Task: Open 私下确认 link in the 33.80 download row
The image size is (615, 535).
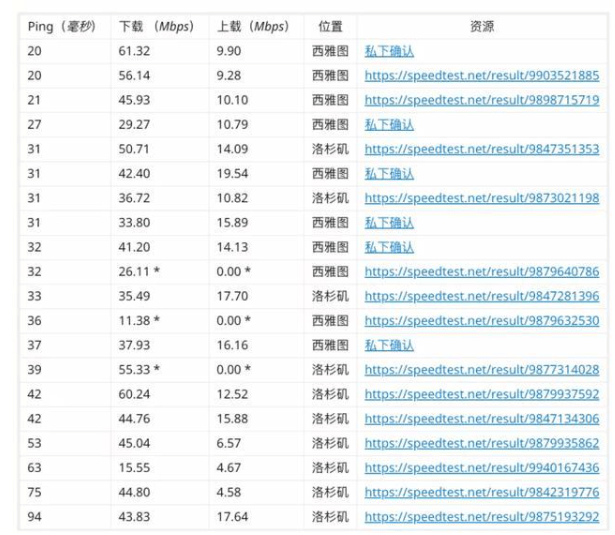Action: [x=389, y=223]
